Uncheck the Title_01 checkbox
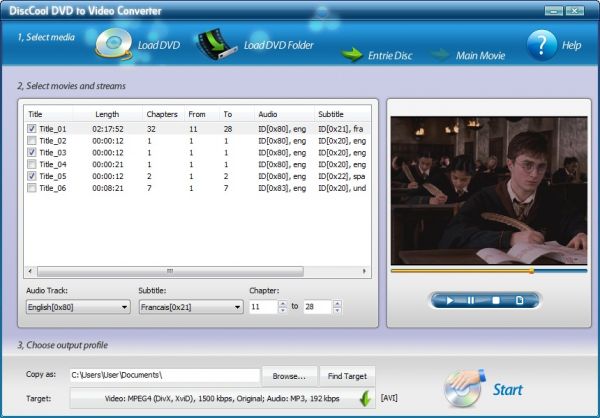Screen dimensions: 600x418 coord(32,128)
